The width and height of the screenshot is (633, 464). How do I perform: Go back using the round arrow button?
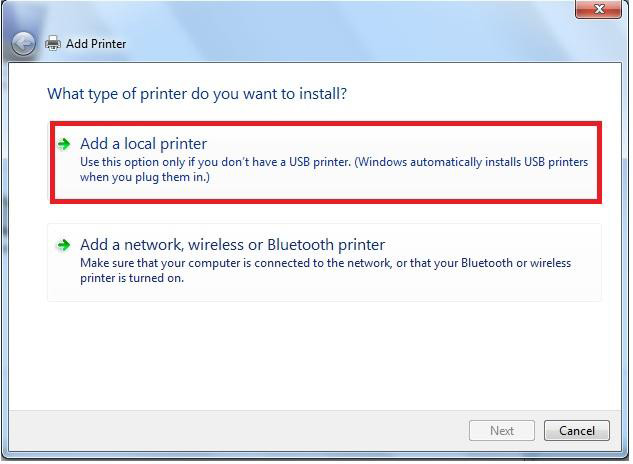(23, 43)
